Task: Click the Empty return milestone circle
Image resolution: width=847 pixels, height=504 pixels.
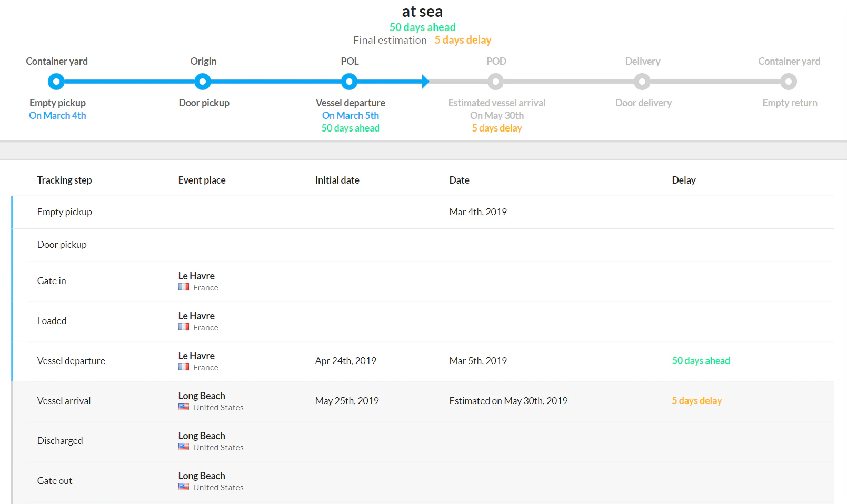Action: [x=789, y=82]
